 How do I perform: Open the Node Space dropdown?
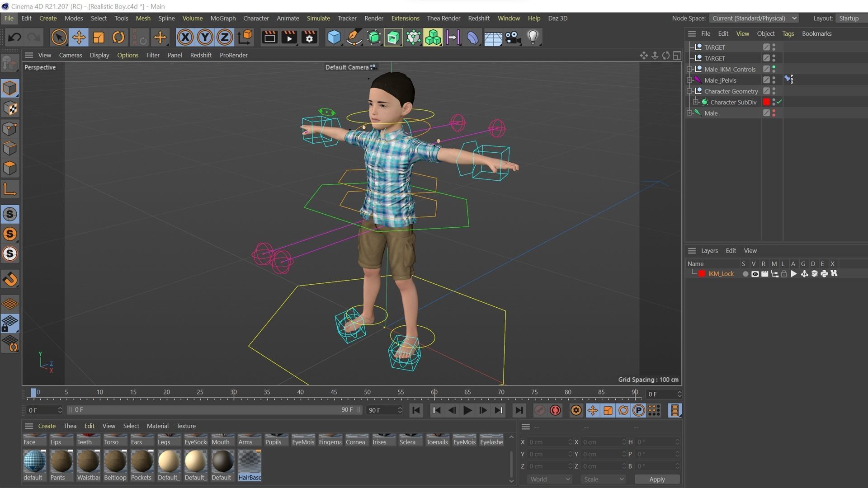click(754, 18)
